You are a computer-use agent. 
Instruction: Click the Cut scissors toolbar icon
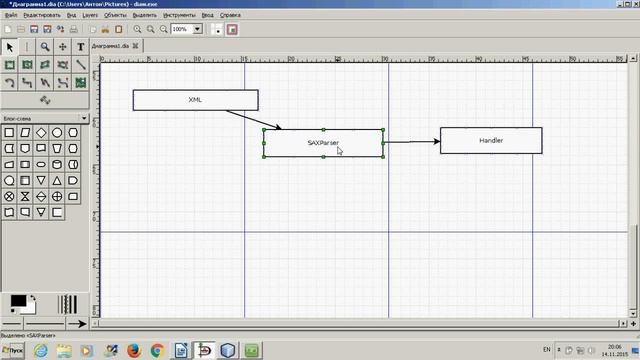click(106, 29)
